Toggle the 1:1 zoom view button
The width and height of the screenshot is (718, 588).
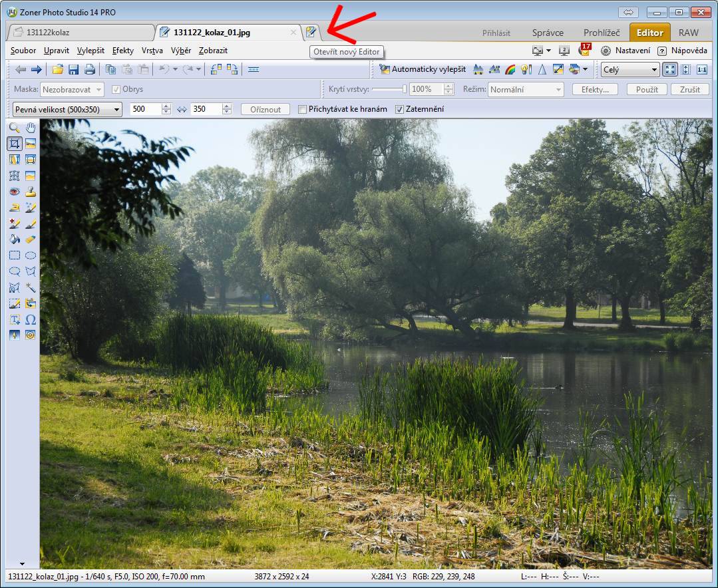pos(701,69)
